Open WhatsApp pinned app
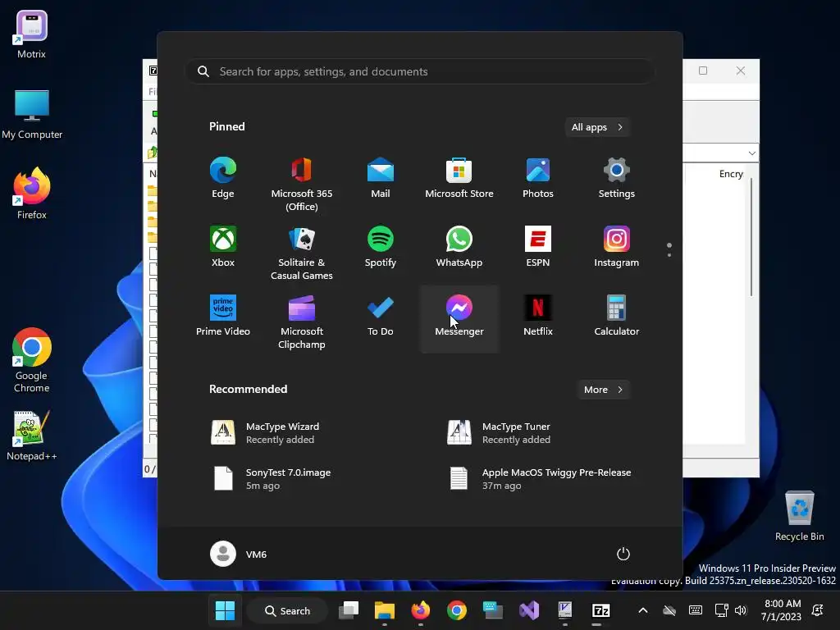 click(x=459, y=248)
